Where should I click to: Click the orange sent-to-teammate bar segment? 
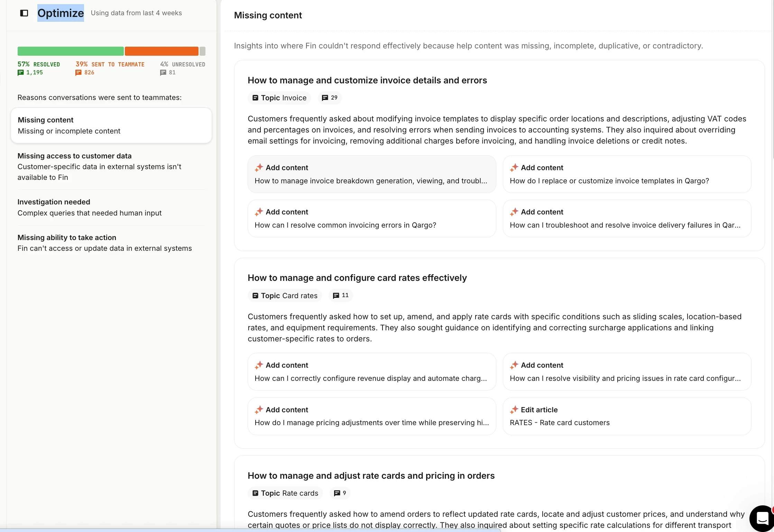[x=162, y=51]
